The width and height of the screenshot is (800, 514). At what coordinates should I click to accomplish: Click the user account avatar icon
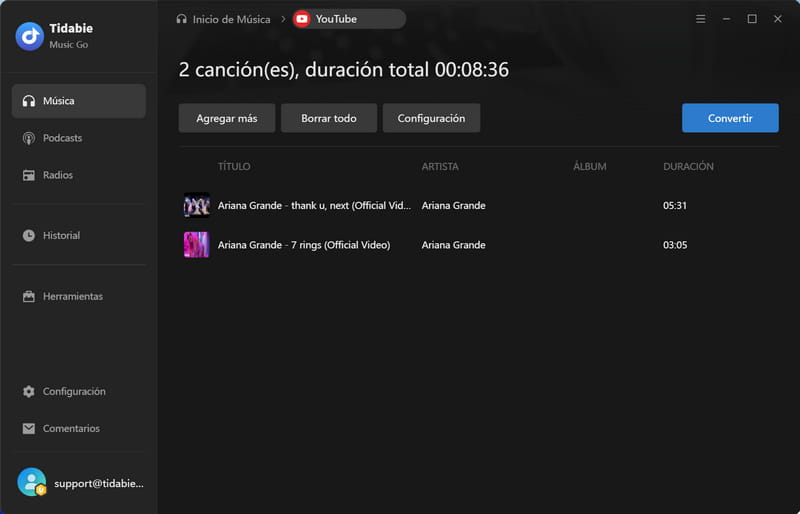click(x=32, y=482)
